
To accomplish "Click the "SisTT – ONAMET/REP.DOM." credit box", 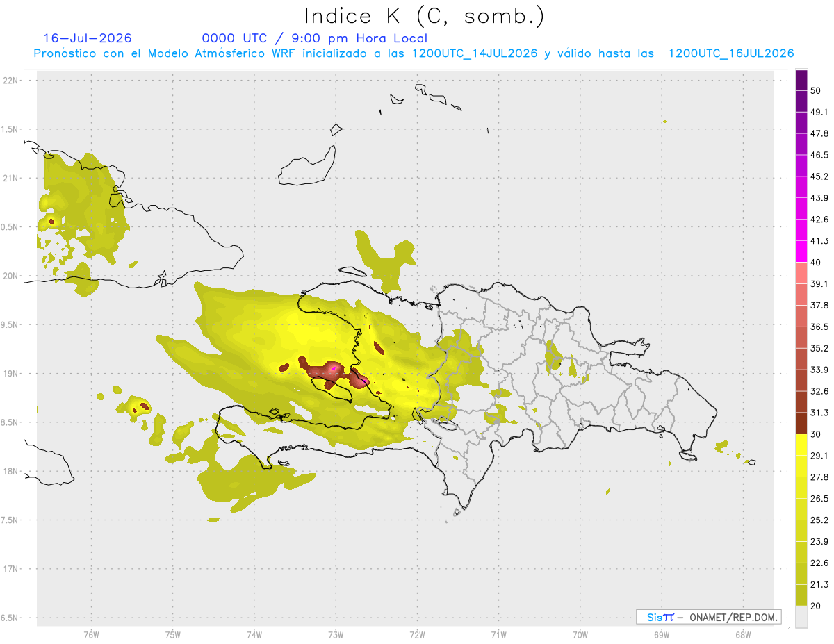I will 709,617.
